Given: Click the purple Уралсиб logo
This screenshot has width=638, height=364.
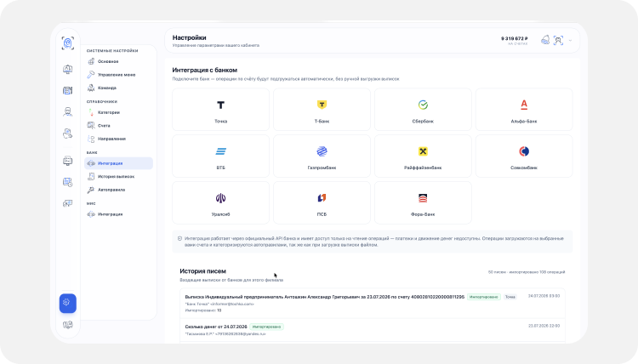Looking at the screenshot, I should click(x=220, y=198).
